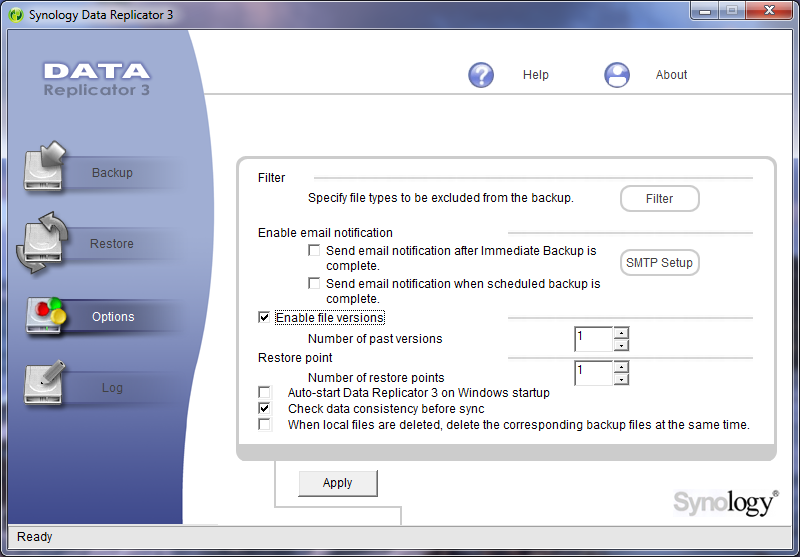Go to the Backup menu label
The height and width of the screenshot is (557, 800).
[x=112, y=172]
